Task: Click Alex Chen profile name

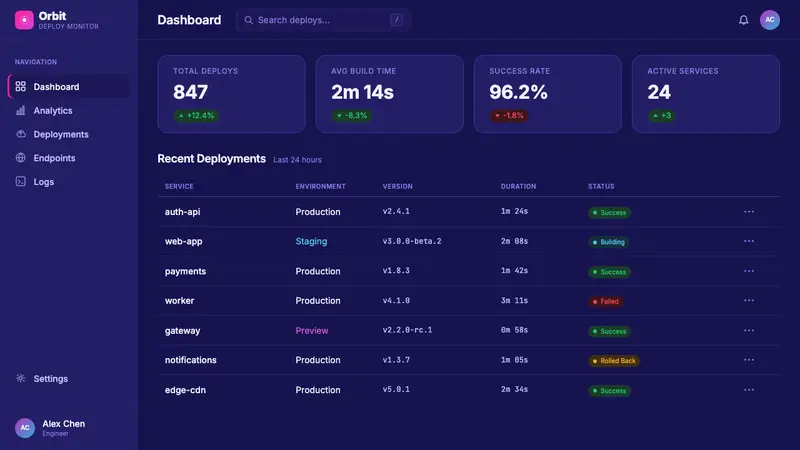Action: [x=64, y=423]
